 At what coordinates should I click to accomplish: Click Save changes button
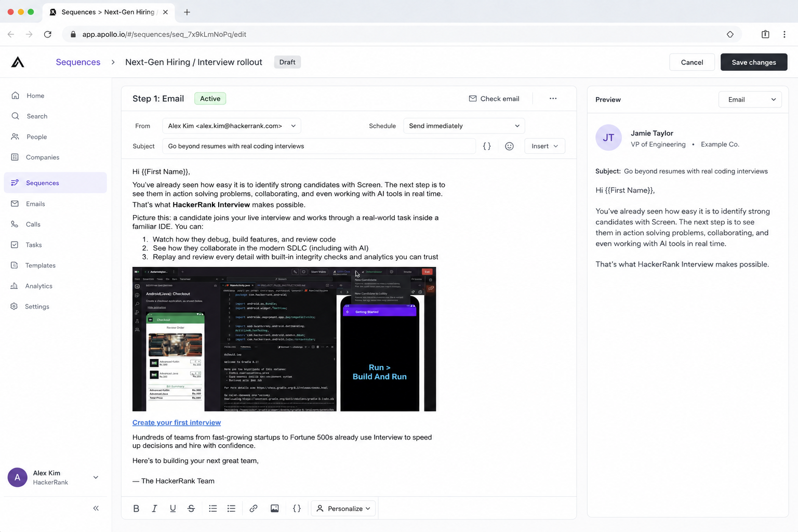754,62
